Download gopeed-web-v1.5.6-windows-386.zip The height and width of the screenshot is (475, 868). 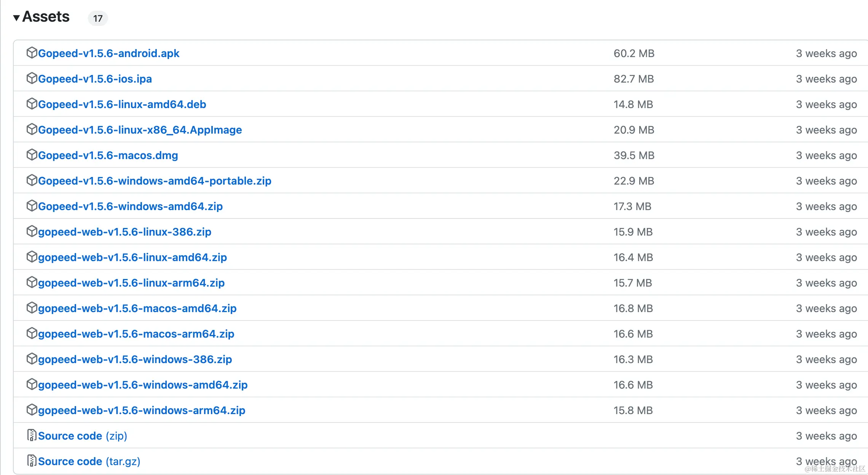click(135, 359)
